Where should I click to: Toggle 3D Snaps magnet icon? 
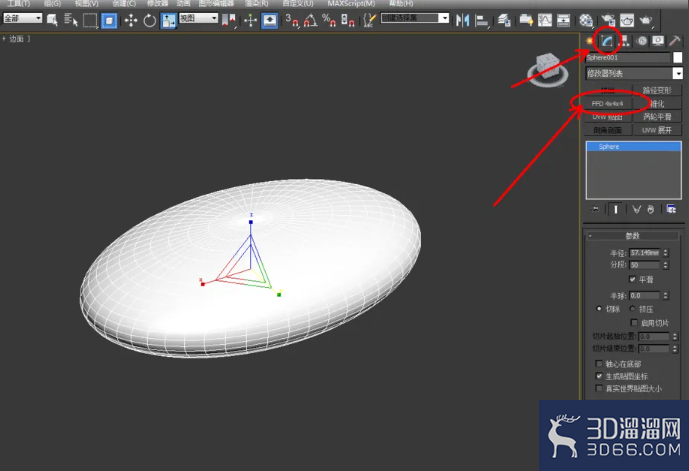tap(292, 20)
